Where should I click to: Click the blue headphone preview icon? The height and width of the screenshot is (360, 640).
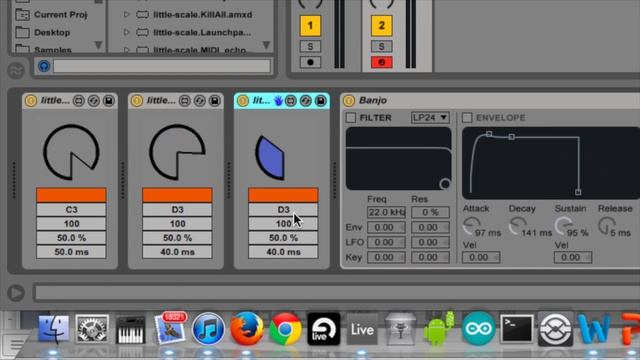click(44, 66)
